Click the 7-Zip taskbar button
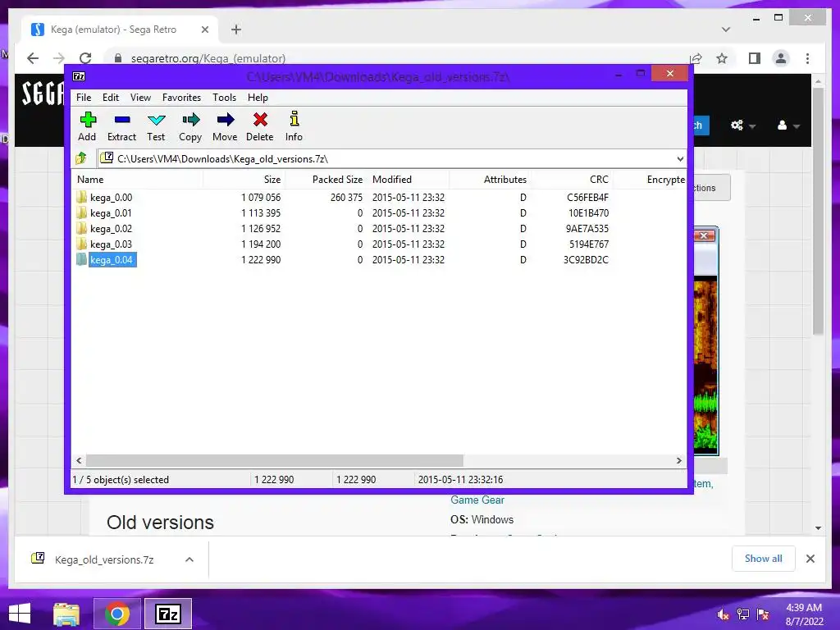Viewport: 840px width, 630px height. pos(167,614)
